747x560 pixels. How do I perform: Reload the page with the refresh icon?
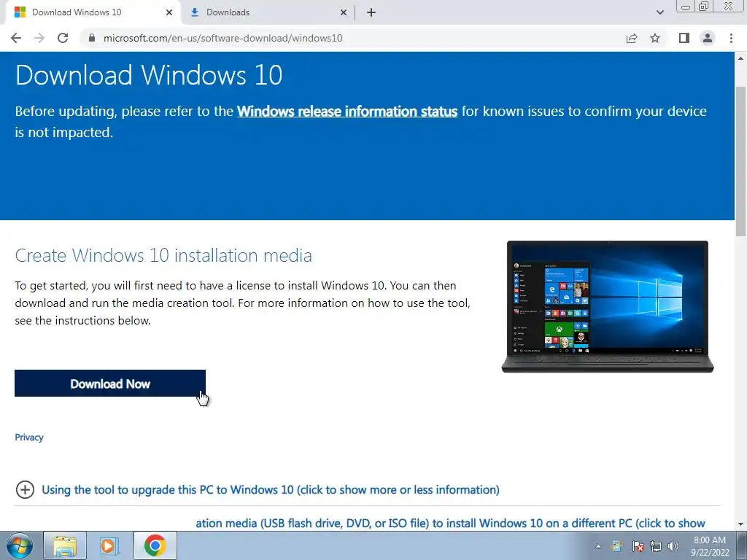point(63,38)
